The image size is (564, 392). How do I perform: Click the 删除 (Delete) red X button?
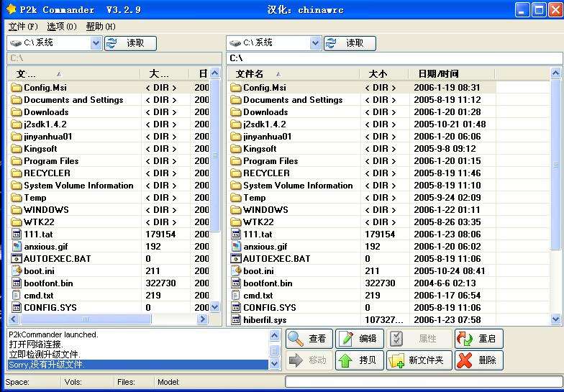coord(478,360)
